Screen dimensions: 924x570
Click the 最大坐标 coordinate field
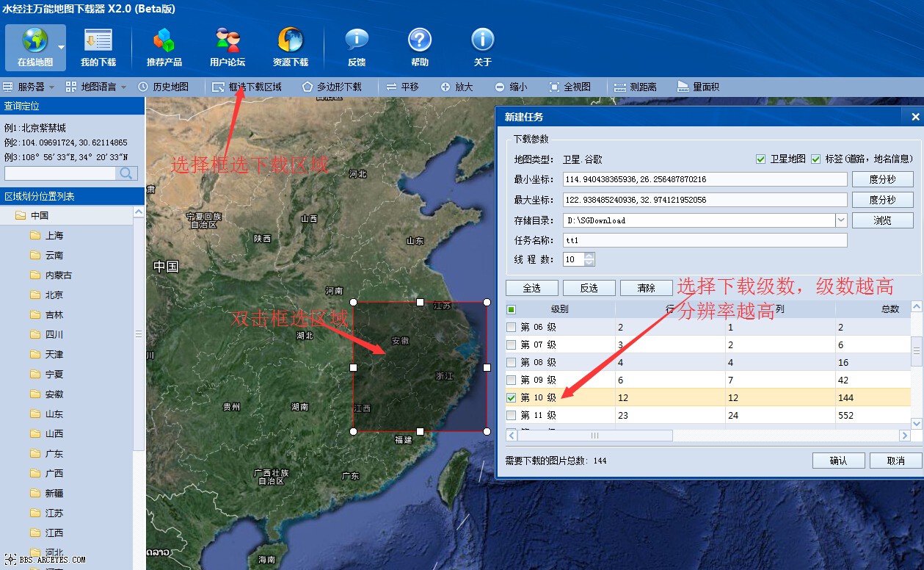point(705,200)
